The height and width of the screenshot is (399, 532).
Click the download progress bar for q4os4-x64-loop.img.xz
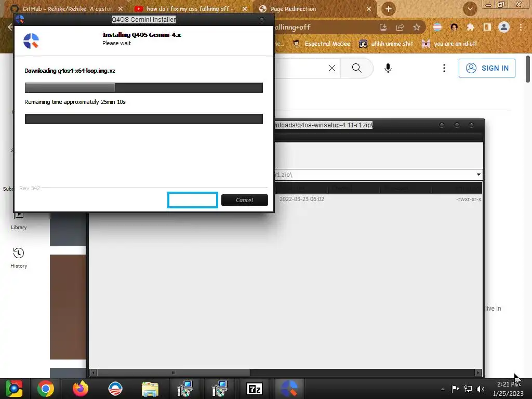pos(143,87)
